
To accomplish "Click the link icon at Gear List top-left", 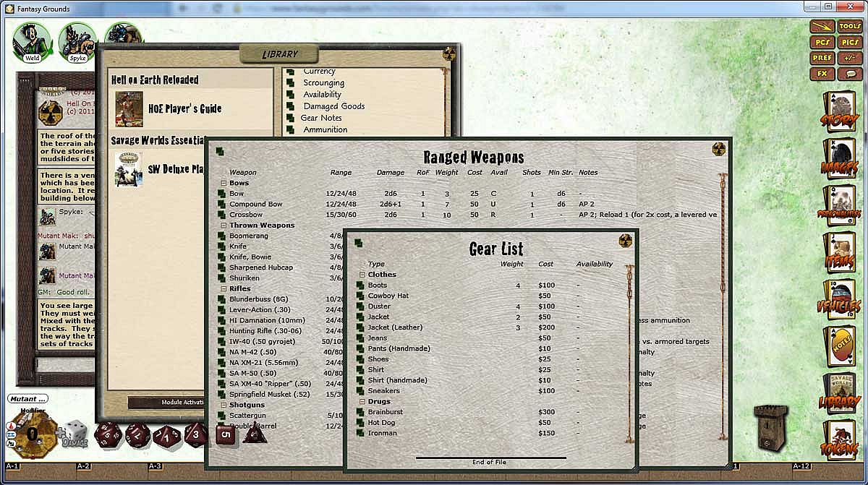I will pos(358,242).
